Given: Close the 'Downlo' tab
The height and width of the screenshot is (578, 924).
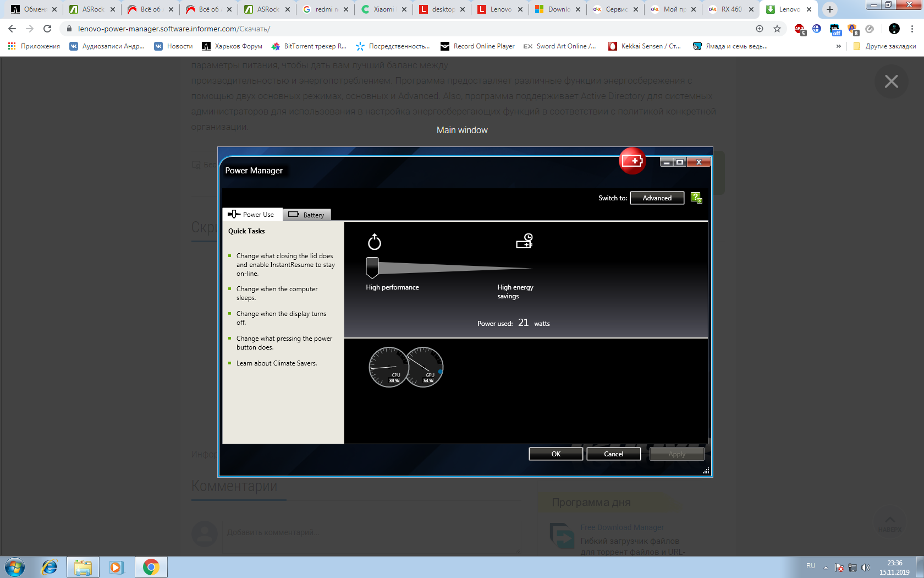Looking at the screenshot, I should pyautogui.click(x=578, y=9).
